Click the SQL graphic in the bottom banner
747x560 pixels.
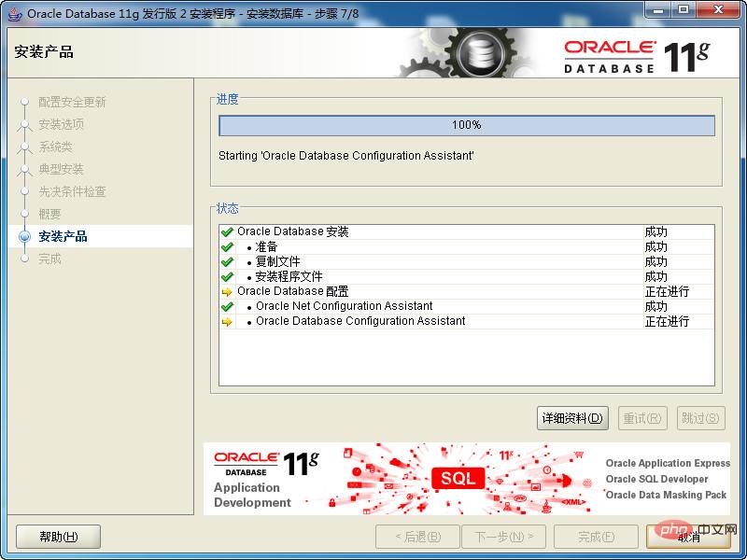pyautogui.click(x=458, y=479)
